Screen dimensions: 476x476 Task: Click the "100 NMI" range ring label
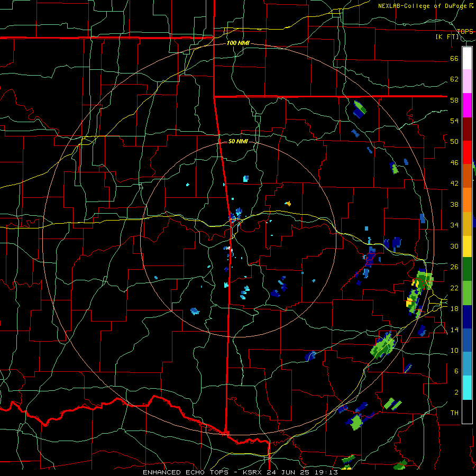point(238,43)
